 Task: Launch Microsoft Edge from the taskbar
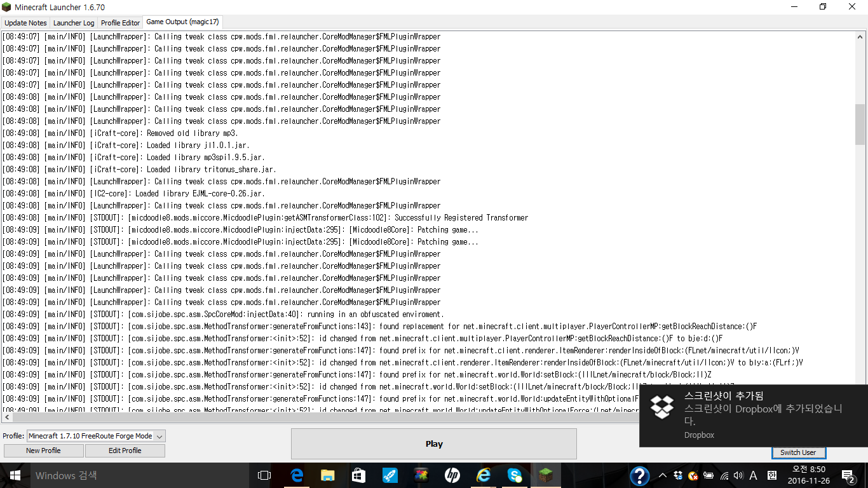(x=297, y=475)
